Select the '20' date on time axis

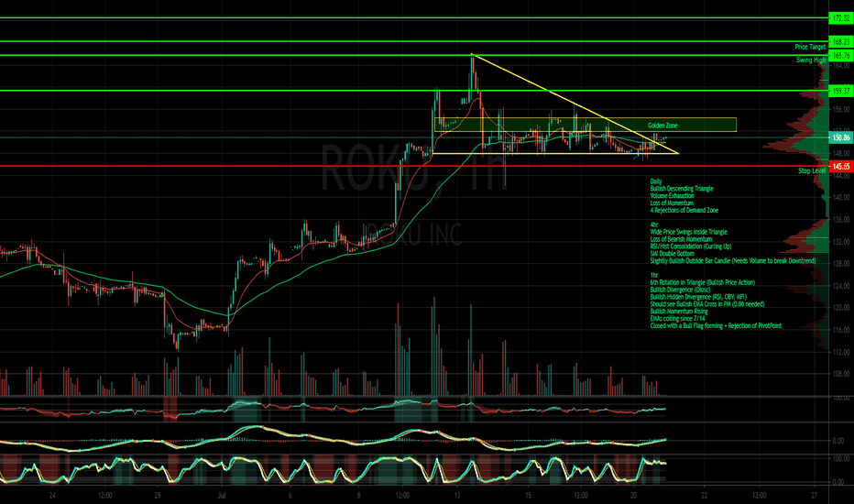(x=633, y=495)
